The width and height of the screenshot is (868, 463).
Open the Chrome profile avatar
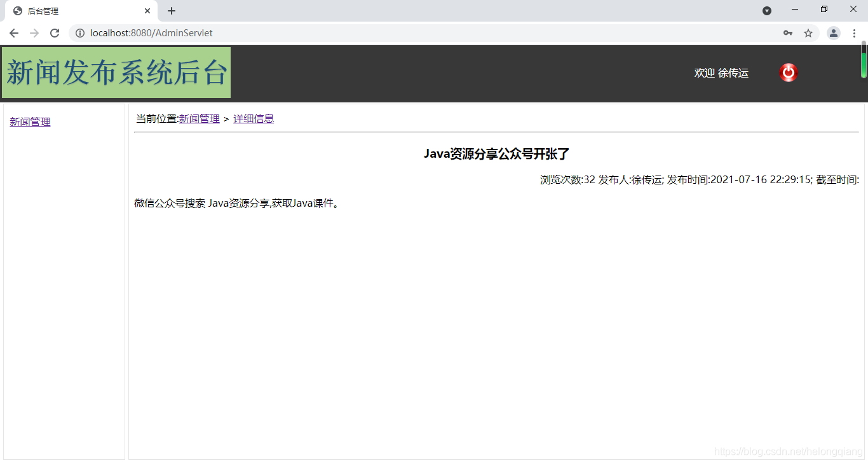[x=833, y=32]
